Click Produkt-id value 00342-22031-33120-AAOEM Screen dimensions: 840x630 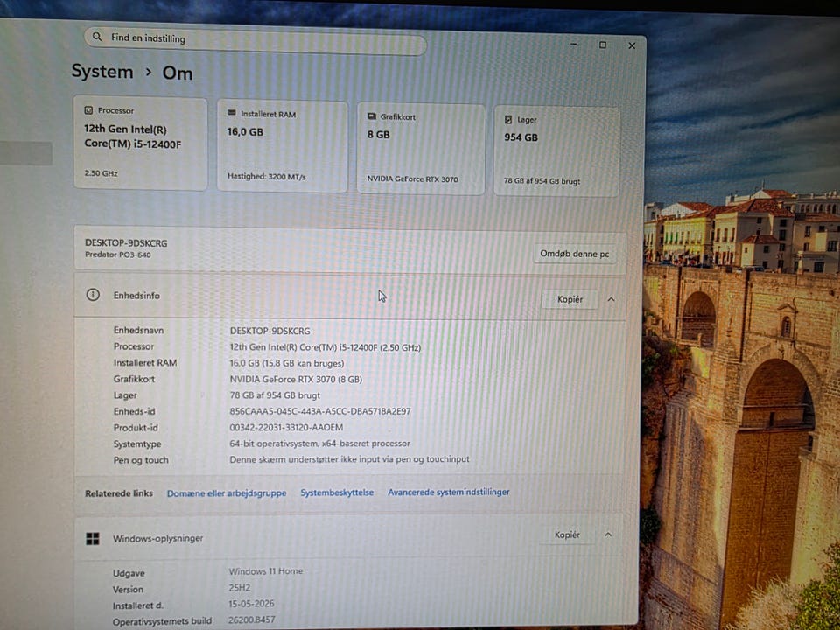coord(286,428)
